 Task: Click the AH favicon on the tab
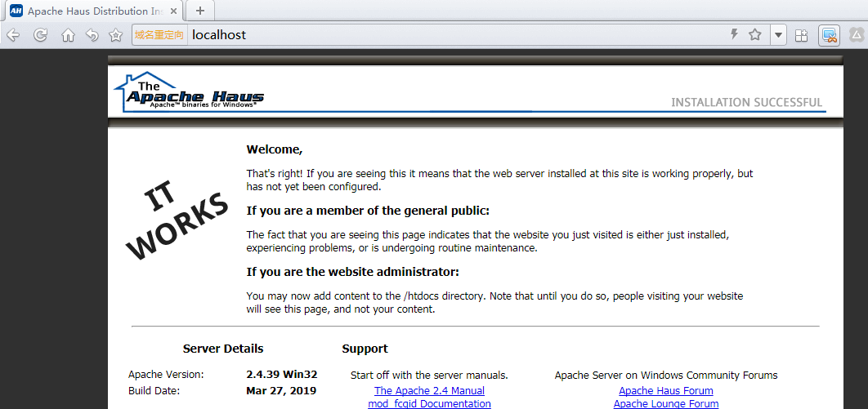(x=16, y=11)
